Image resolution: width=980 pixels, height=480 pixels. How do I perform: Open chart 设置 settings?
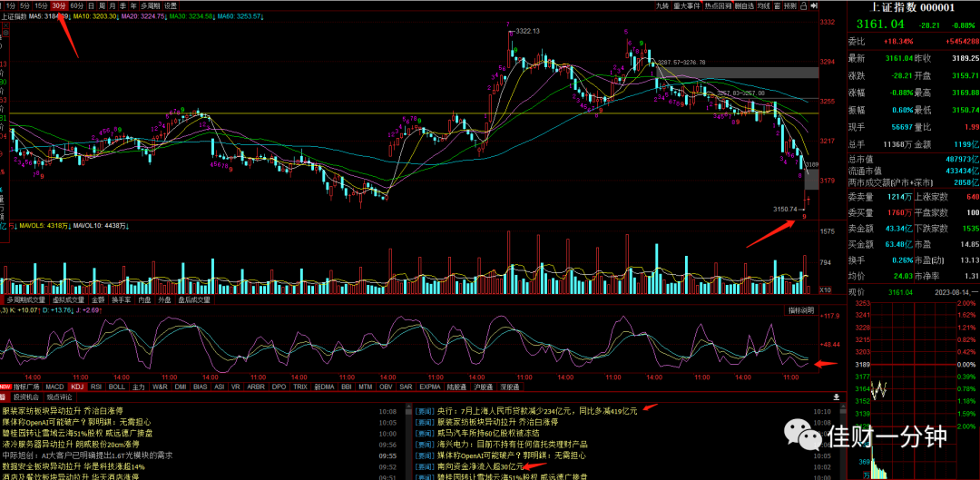point(171,5)
